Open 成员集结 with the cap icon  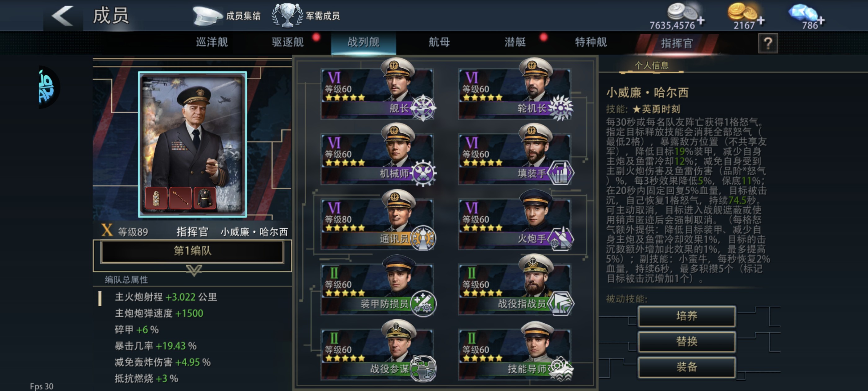tap(227, 16)
